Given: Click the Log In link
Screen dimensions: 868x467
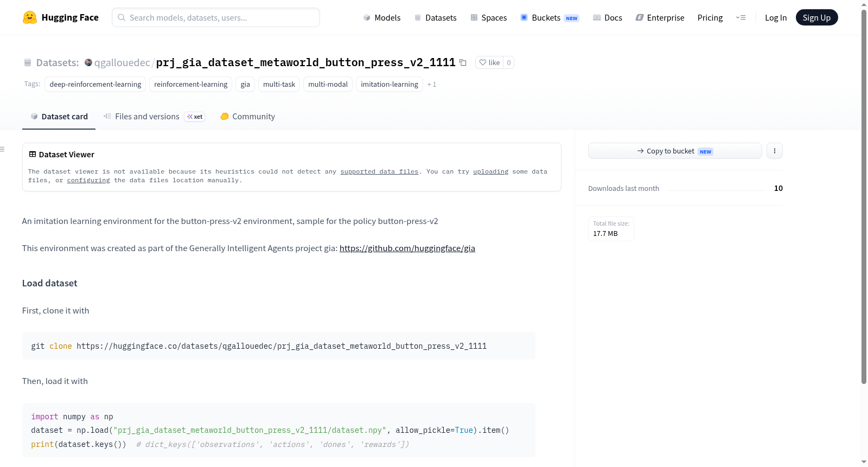Looking at the screenshot, I should [x=776, y=17].
